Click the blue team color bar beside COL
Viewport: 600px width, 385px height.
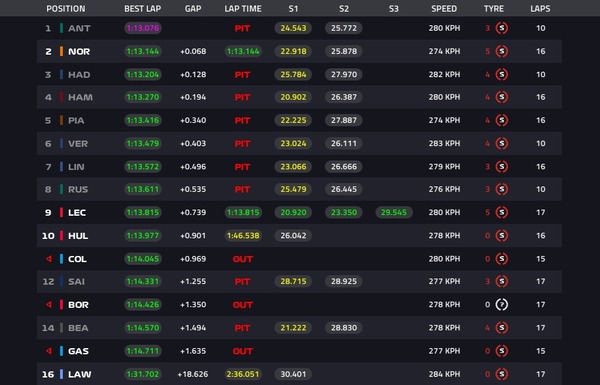[x=61, y=259]
